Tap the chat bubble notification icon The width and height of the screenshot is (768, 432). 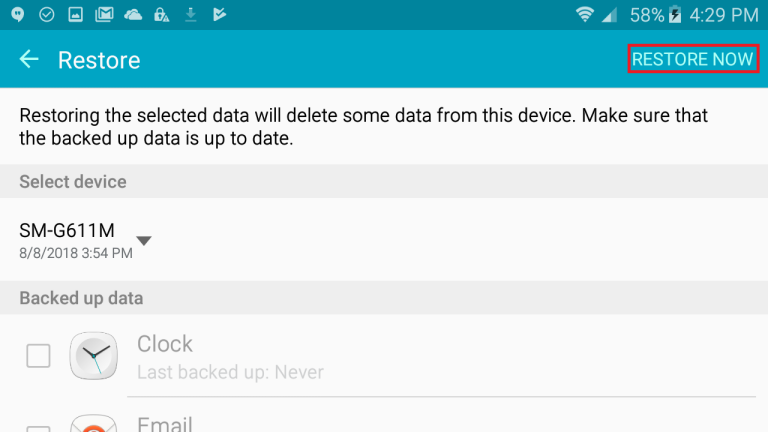tap(18, 15)
